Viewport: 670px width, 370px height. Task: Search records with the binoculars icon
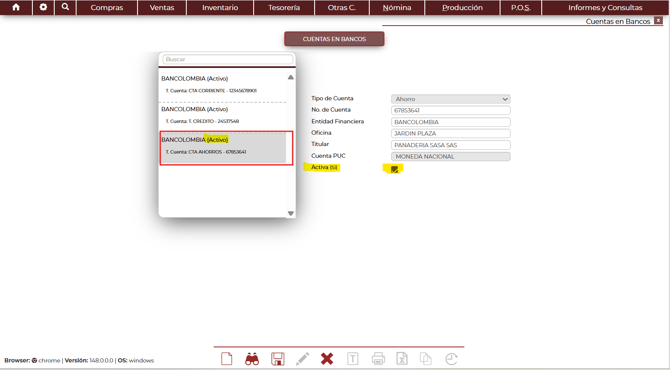point(252,358)
